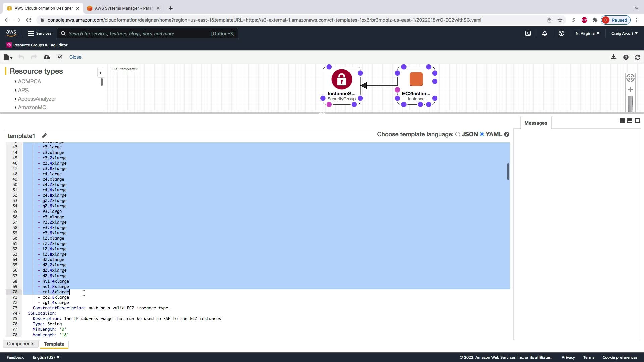The height and width of the screenshot is (362, 644).
Task: Click the canvas zoom in plus icon
Action: click(630, 89)
